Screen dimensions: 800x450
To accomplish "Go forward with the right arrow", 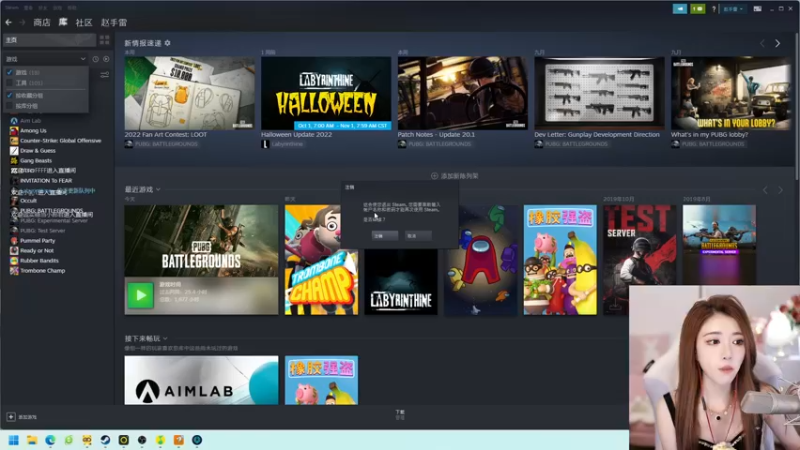I will coord(22,22).
